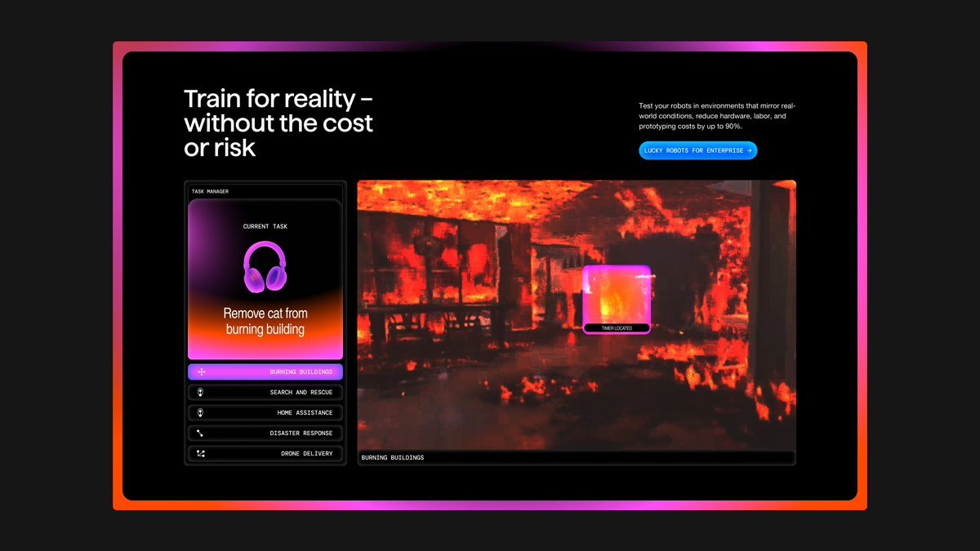This screenshot has width=980, height=551.
Task: Select the Burning Buildings task tab
Action: [x=265, y=372]
